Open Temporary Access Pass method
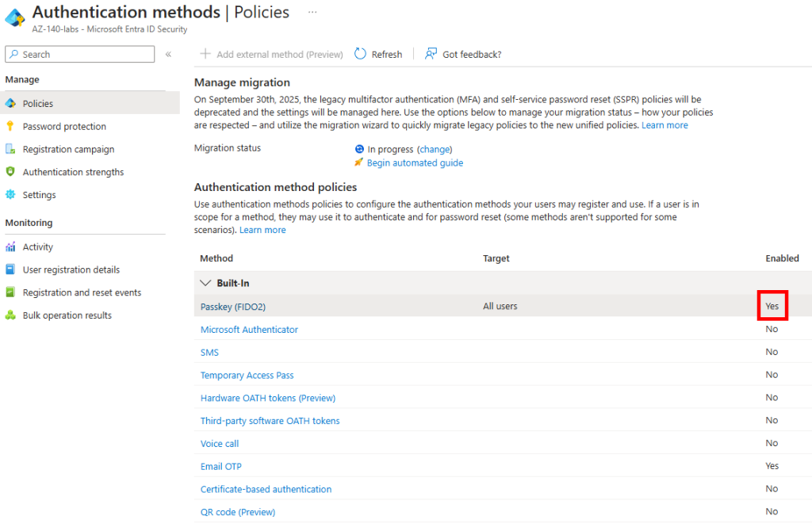 coord(247,375)
